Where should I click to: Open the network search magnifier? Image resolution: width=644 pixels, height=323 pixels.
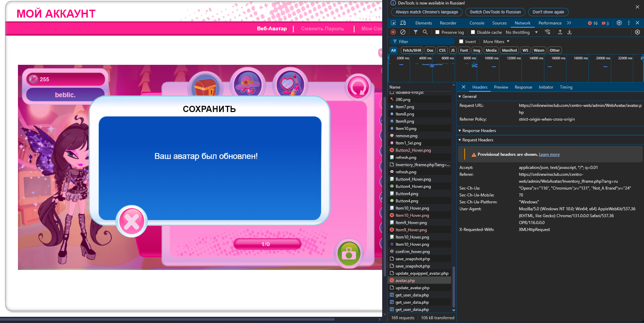425,32
